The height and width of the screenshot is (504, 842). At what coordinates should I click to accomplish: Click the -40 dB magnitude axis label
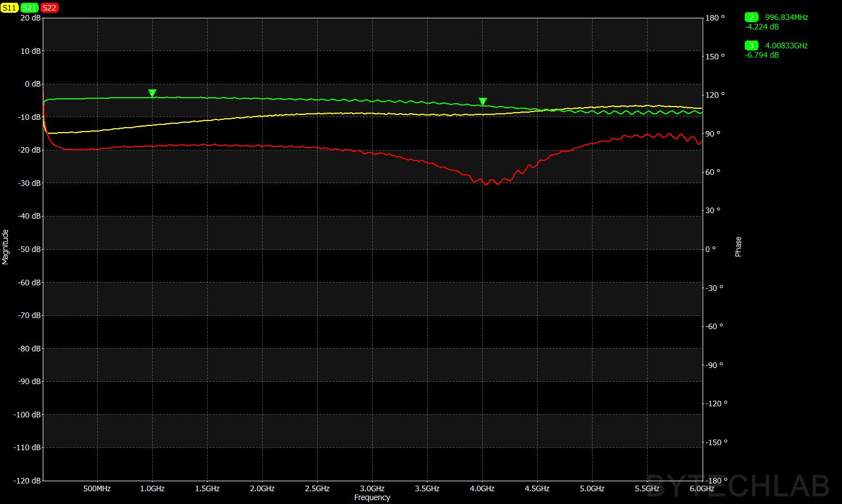click(29, 216)
